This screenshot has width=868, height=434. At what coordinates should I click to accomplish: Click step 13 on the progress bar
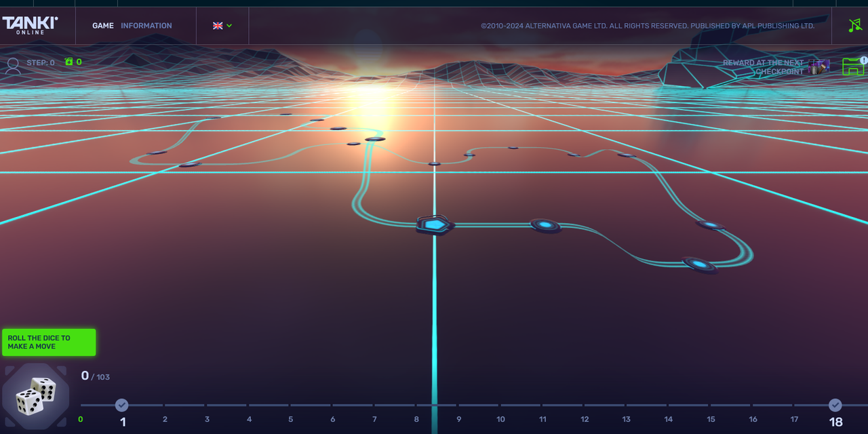[x=627, y=419]
